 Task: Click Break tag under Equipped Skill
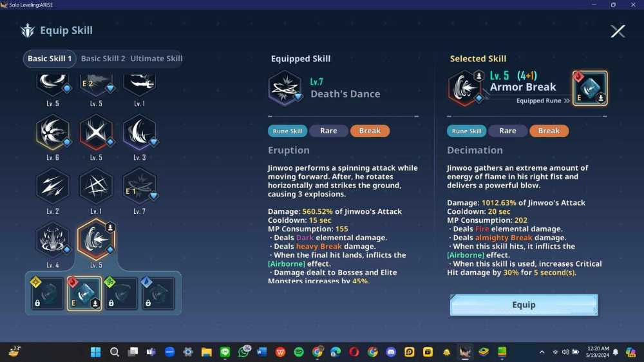370,131
